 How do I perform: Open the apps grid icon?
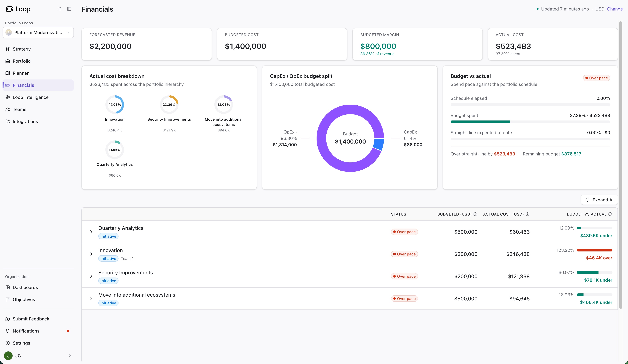point(59,9)
